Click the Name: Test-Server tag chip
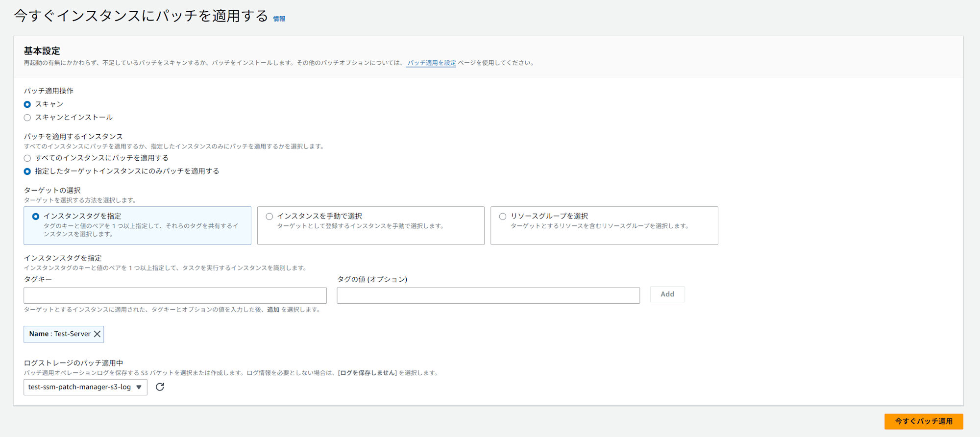 [59, 334]
